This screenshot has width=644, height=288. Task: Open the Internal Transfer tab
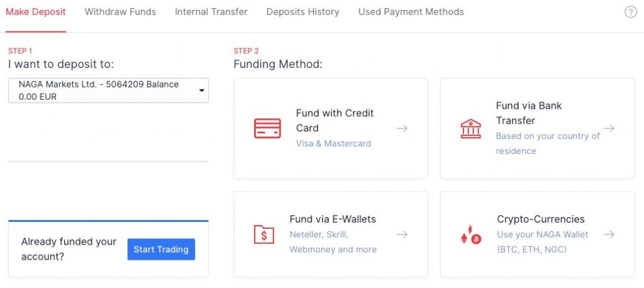[211, 12]
